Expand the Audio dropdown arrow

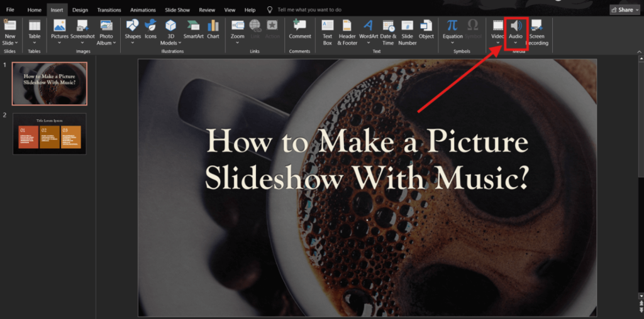[x=516, y=43]
